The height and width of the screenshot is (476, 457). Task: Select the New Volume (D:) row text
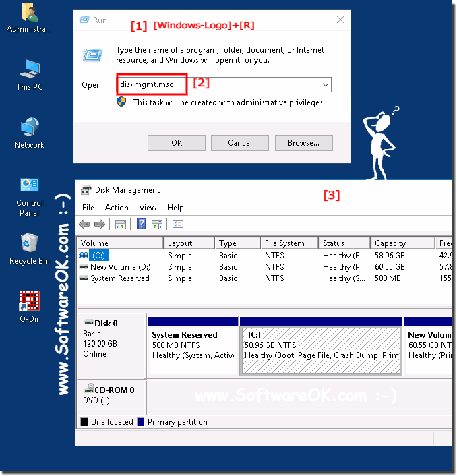point(121,267)
